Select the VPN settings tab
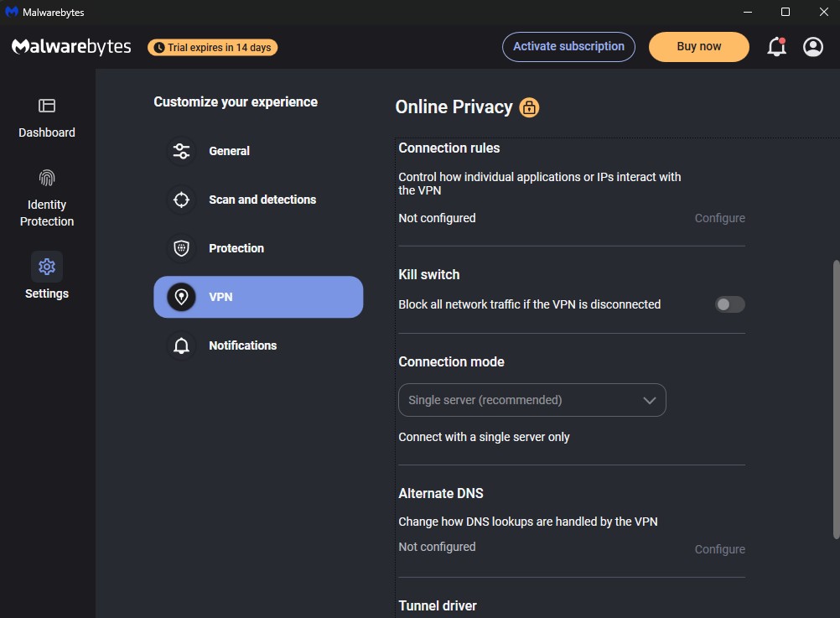This screenshot has width=840, height=618. pos(258,297)
